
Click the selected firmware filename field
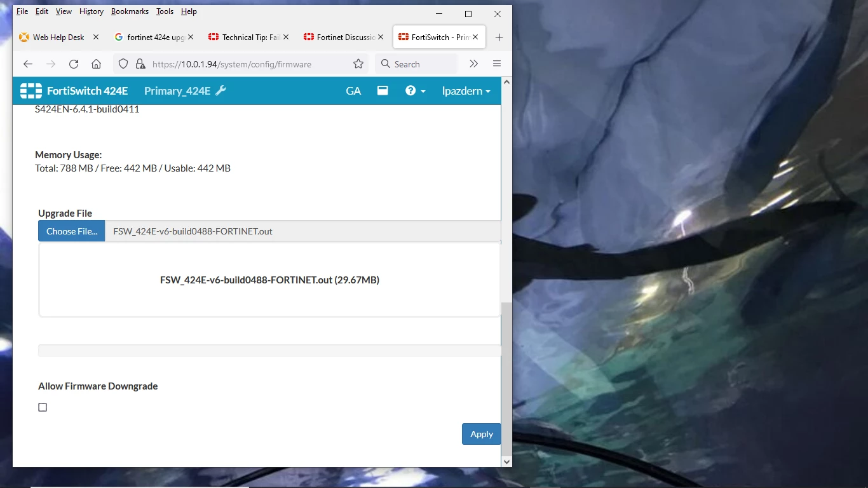pyautogui.click(x=302, y=231)
